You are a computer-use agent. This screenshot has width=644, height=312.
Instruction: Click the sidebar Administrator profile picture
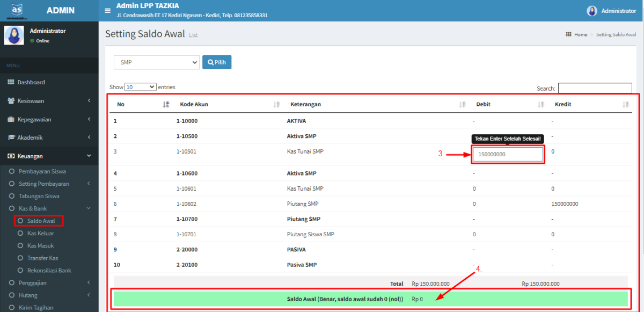pyautogui.click(x=14, y=35)
